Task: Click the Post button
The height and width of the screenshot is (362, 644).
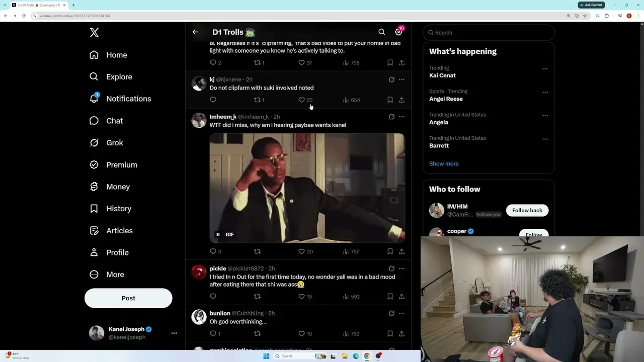Action: click(x=128, y=298)
